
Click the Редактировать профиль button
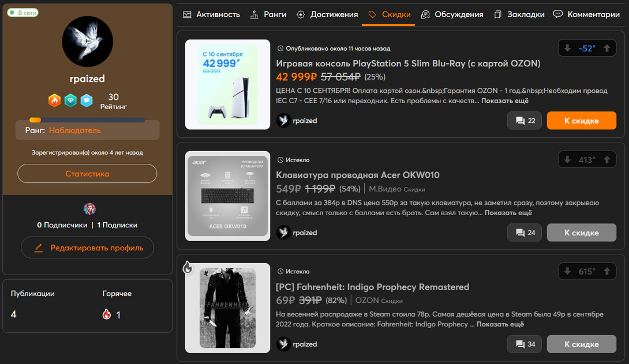point(87,247)
